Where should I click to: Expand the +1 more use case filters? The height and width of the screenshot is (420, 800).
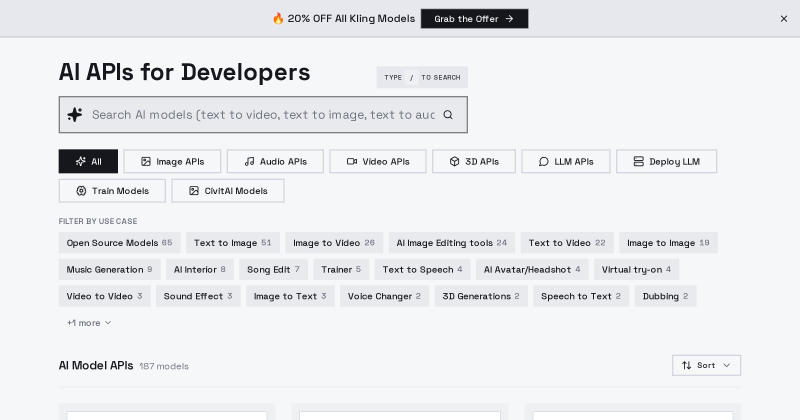click(89, 323)
